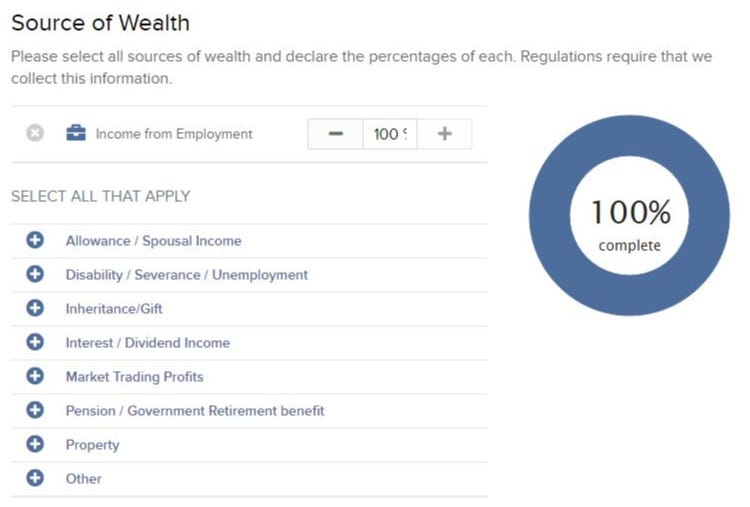Choose Market Trading Profits label

(x=134, y=376)
